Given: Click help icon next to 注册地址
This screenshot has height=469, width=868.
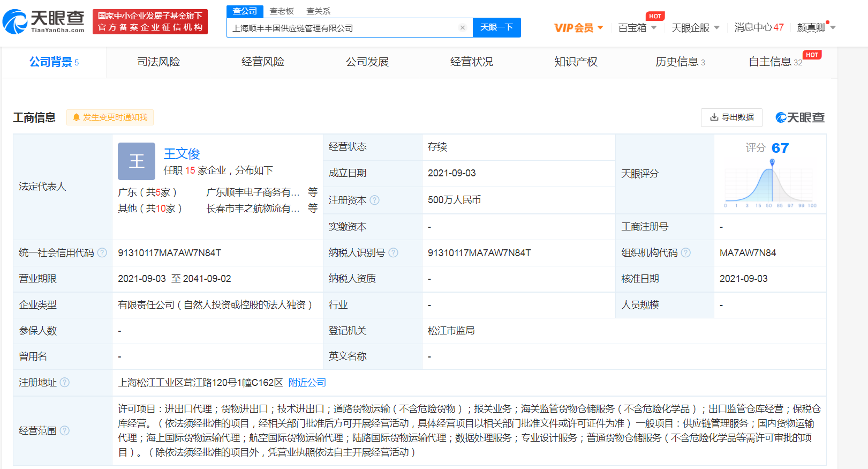Looking at the screenshot, I should tap(65, 382).
